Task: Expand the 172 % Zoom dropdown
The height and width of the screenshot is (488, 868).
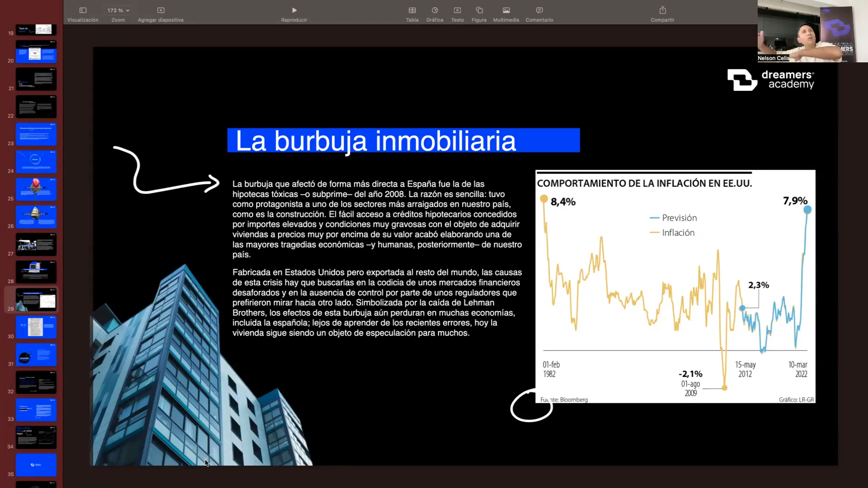Action: (x=118, y=10)
